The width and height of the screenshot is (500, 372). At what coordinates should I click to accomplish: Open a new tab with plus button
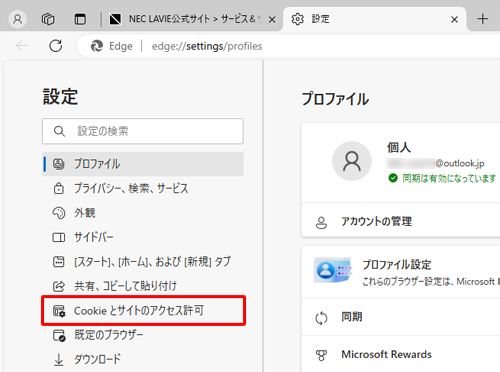483,19
